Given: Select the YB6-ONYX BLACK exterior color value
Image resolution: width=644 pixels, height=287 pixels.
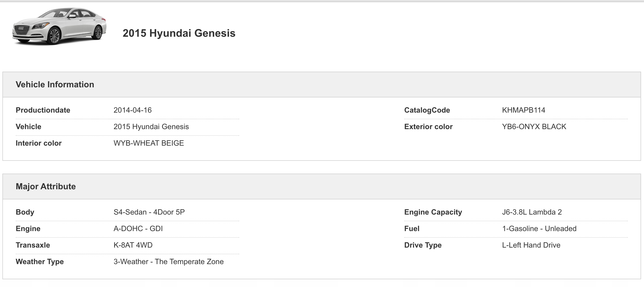Looking at the screenshot, I should 534,127.
